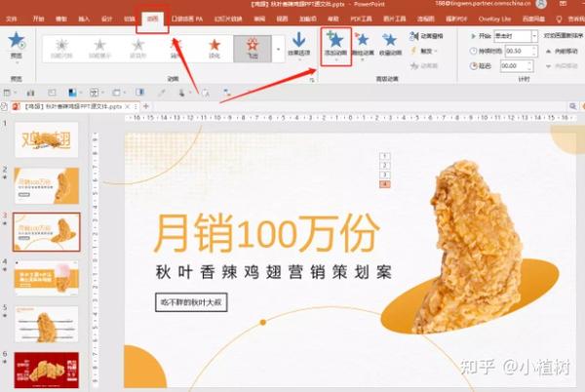
Task: Switch to the 插入 insert tab
Action: (84, 19)
